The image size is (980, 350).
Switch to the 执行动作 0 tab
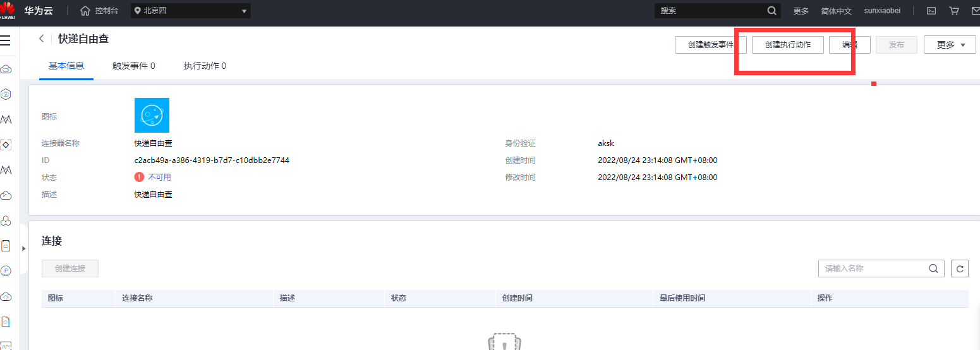(x=205, y=66)
